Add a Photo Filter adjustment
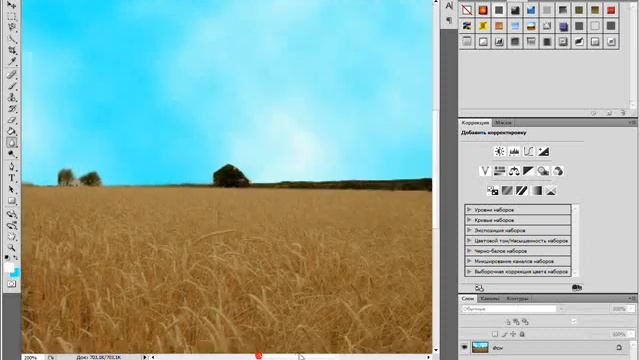The height and width of the screenshot is (360, 640). point(543,171)
